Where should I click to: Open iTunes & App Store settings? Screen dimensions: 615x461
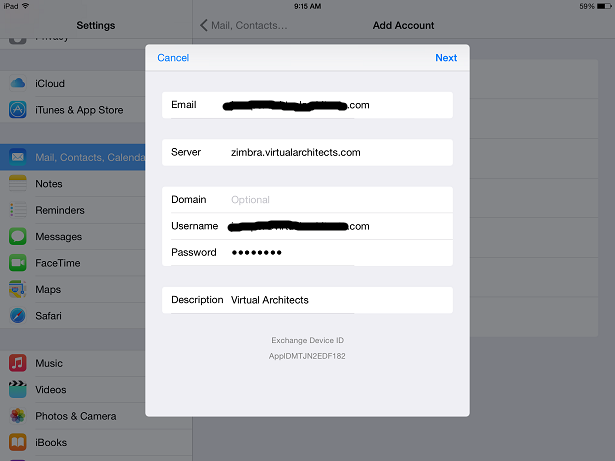click(73, 110)
